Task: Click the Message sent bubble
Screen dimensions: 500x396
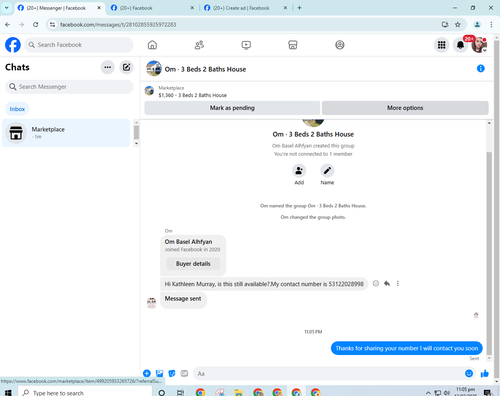Action: (183, 299)
